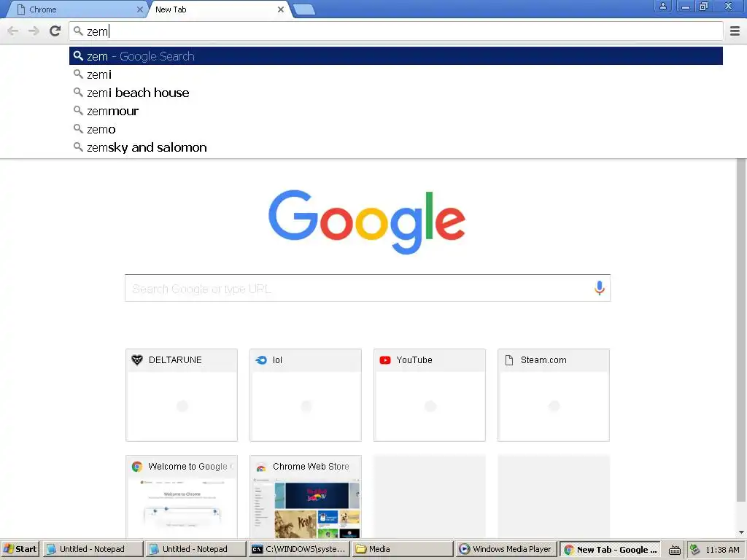Open the Welcome to Google Chrome tile

182,497
